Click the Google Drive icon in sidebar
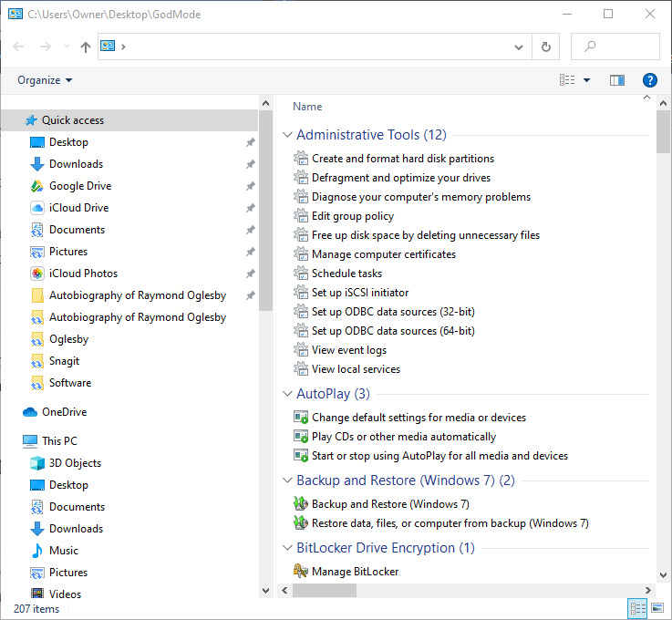The image size is (672, 620). pyautogui.click(x=37, y=186)
